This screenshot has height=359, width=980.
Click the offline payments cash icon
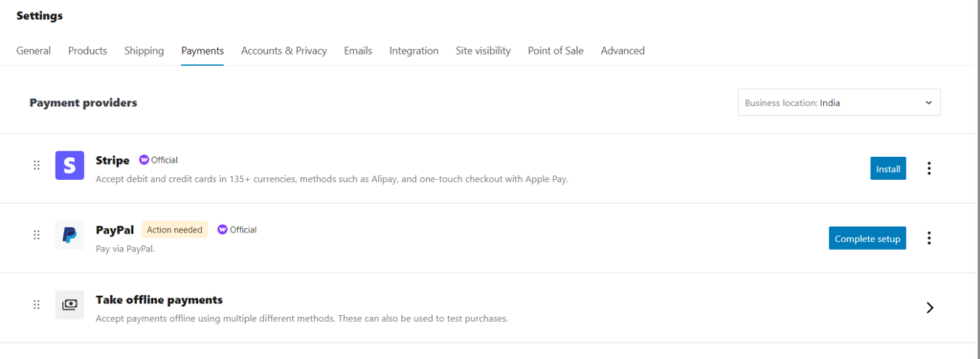69,304
